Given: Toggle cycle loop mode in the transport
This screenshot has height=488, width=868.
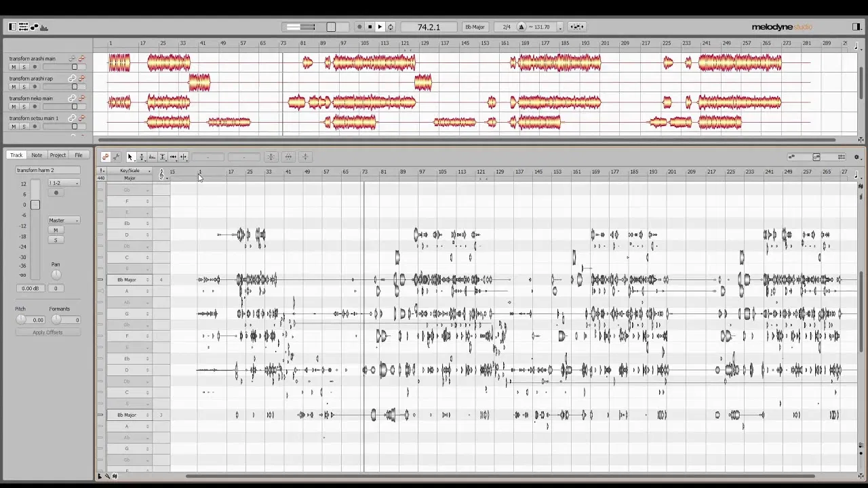Looking at the screenshot, I should pyautogui.click(x=391, y=27).
